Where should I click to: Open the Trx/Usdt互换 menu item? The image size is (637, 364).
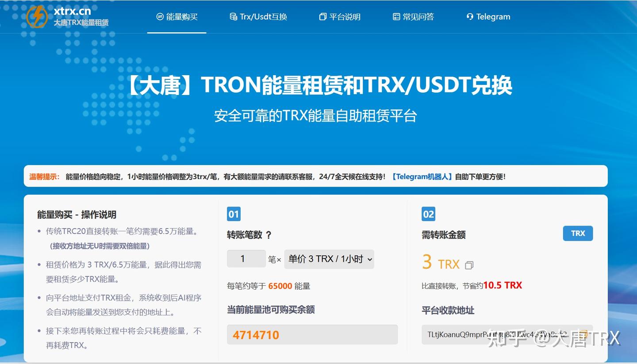coord(258,17)
